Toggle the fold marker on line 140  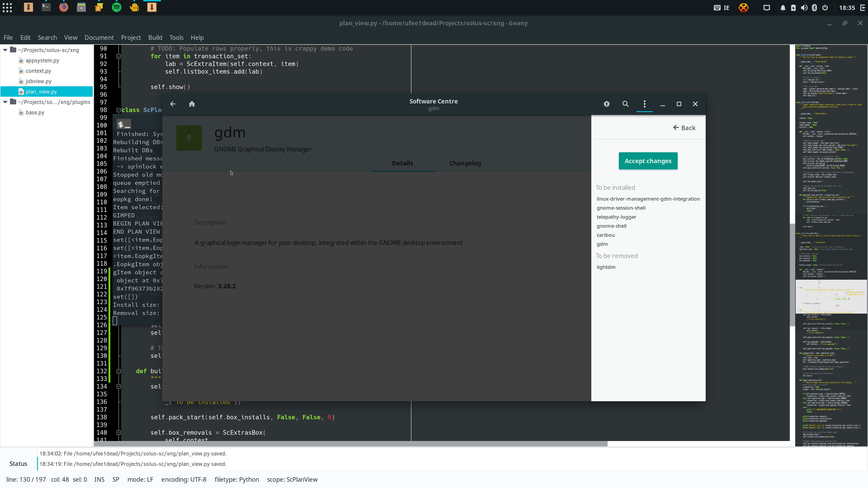pyautogui.click(x=119, y=433)
